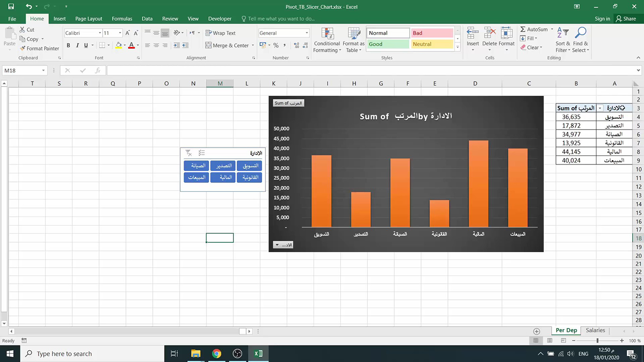Apply bold formatting from the Font group
This screenshot has width=644, height=362.
coord(69,45)
